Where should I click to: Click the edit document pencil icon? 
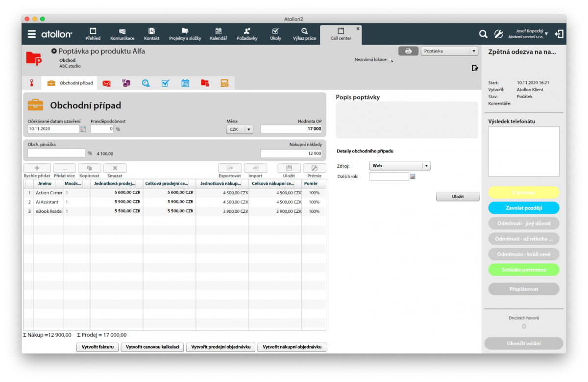coord(475,68)
